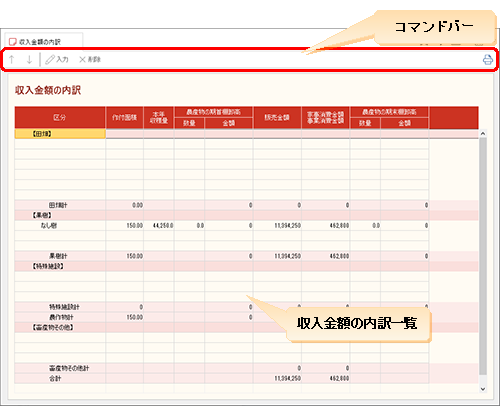Click the scroll up arrow of the list
The image size is (500, 406).
pos(483,134)
